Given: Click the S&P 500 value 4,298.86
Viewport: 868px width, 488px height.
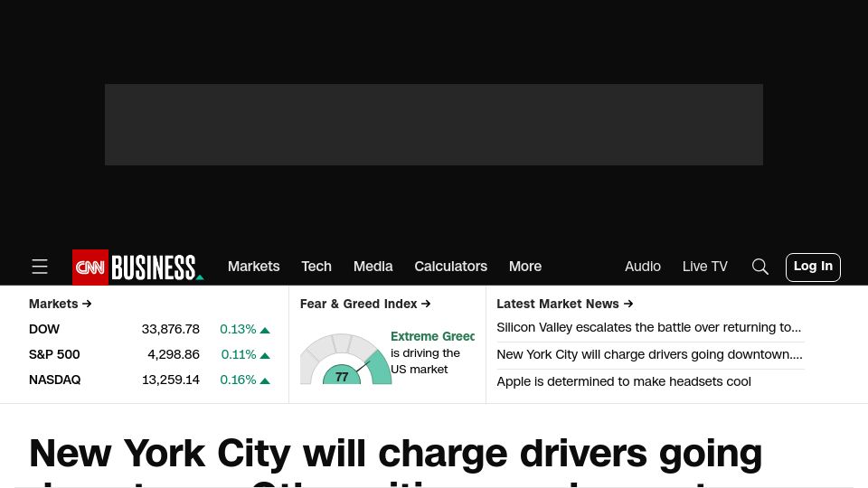Looking at the screenshot, I should 174,354.
